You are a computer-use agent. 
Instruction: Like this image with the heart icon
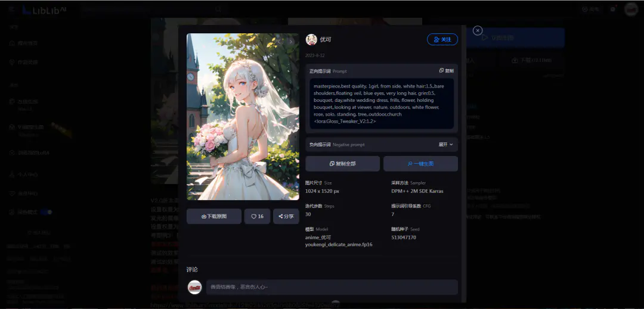pyautogui.click(x=257, y=216)
